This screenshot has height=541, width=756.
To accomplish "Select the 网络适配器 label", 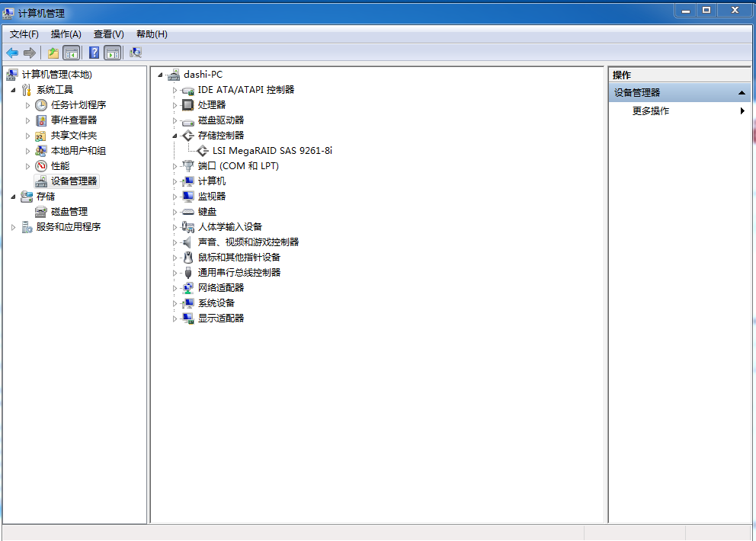I will click(x=221, y=288).
